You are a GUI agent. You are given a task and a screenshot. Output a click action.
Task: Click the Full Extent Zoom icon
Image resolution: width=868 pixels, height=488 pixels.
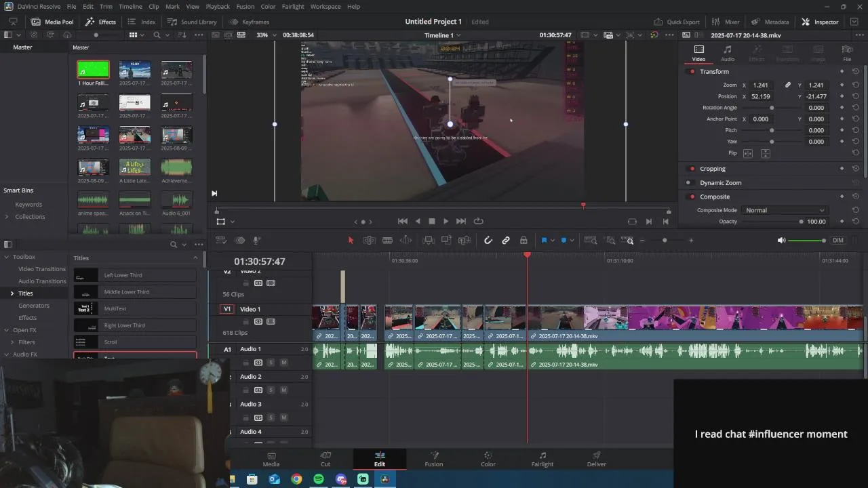(591, 241)
